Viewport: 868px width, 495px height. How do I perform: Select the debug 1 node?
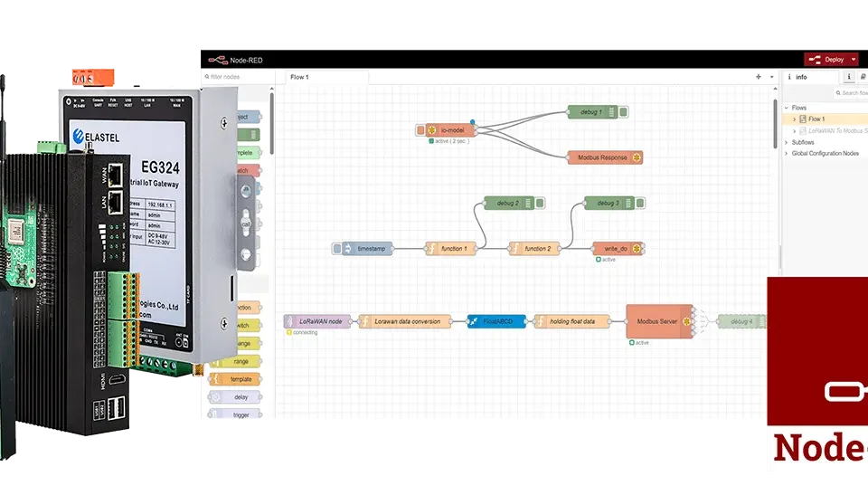coord(592,112)
